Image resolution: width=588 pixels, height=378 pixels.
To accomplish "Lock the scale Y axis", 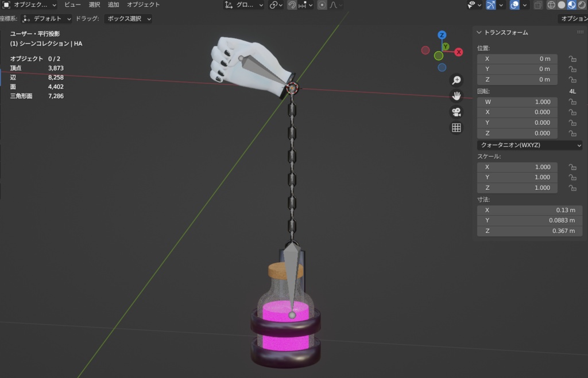I will click(x=572, y=177).
